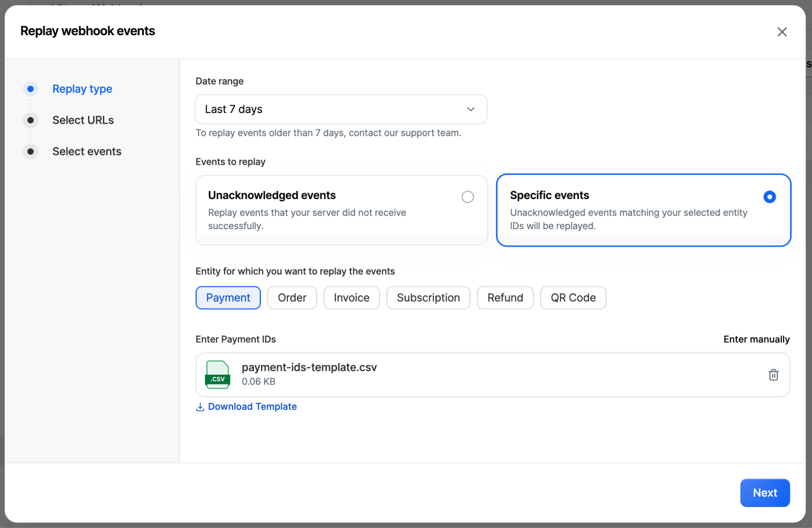The height and width of the screenshot is (528, 812).
Task: Open the Date range dropdown
Action: click(341, 109)
